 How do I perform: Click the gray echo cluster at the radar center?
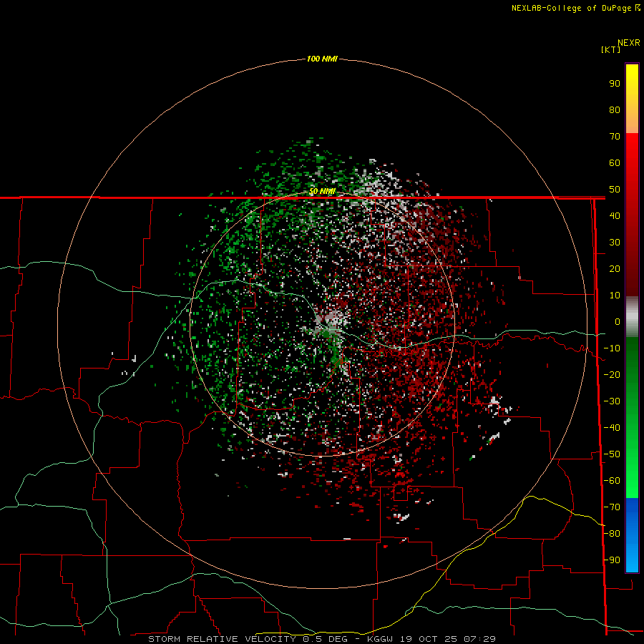[x=331, y=321]
